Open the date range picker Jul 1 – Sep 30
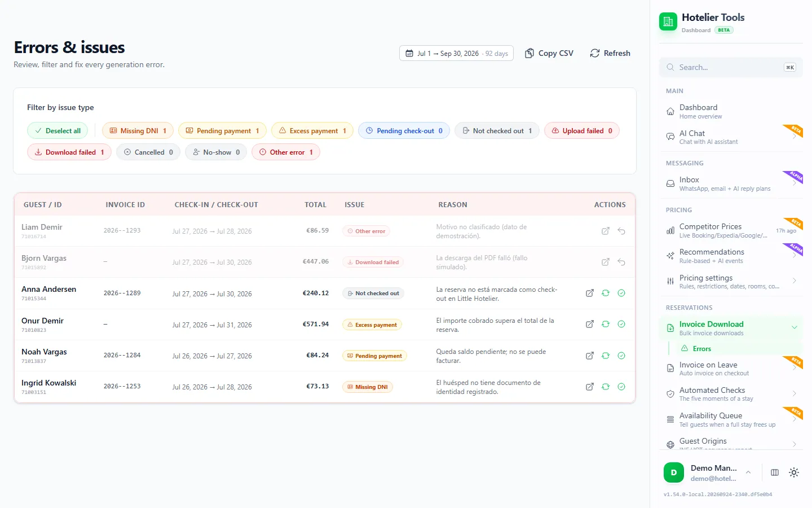812x508 pixels. coord(456,53)
